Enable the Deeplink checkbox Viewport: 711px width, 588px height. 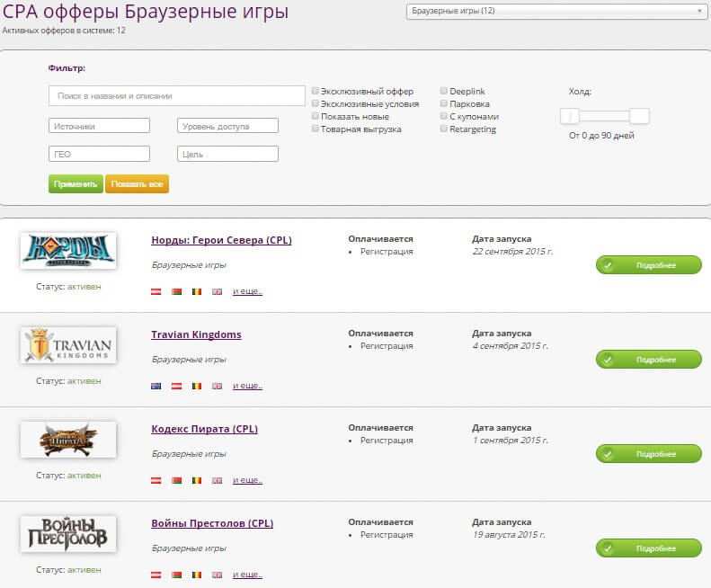pos(444,91)
